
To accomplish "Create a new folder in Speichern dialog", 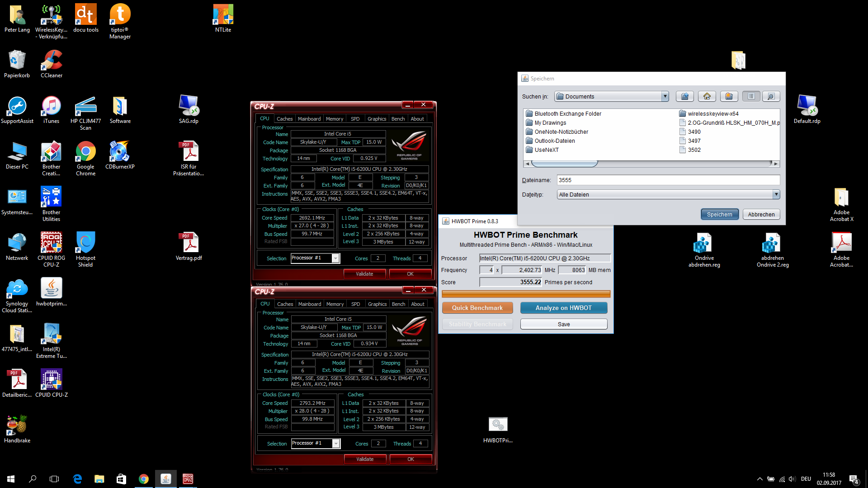I will (x=729, y=96).
